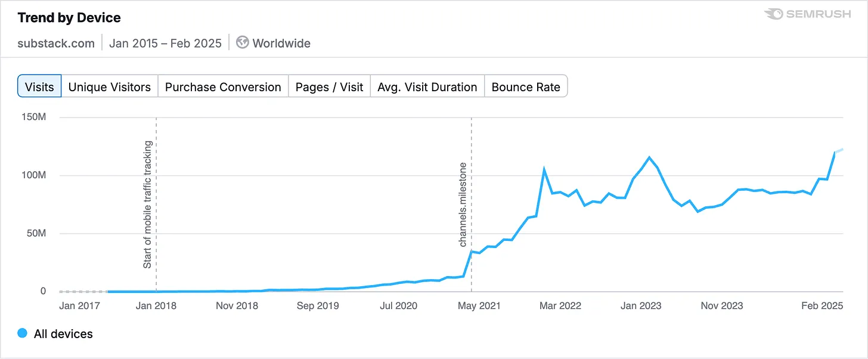Open the Purchase Conversion metric tab
This screenshot has width=868, height=359.
click(x=222, y=86)
